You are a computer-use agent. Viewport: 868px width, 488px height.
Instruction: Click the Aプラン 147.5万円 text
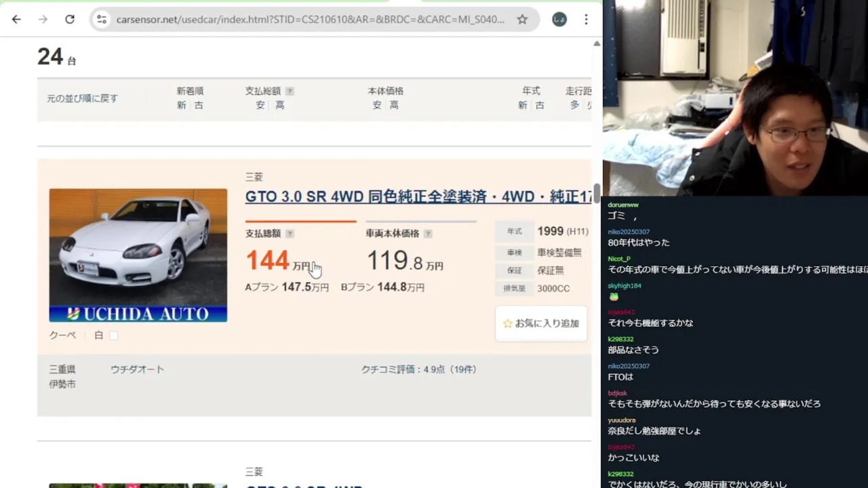(x=287, y=287)
